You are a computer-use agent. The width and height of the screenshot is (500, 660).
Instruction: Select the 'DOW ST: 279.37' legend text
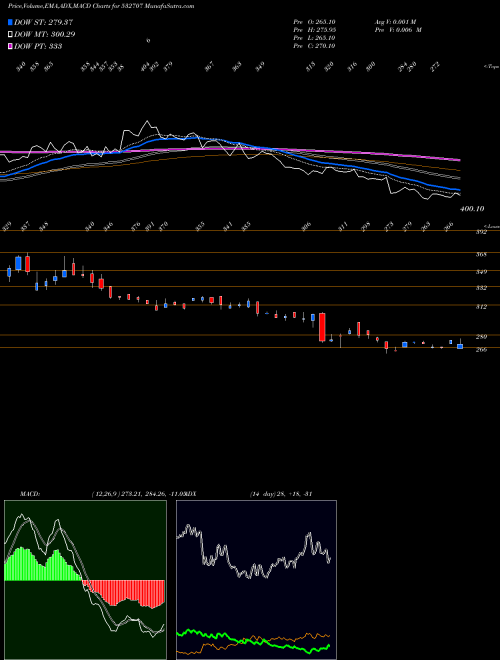click(44, 22)
